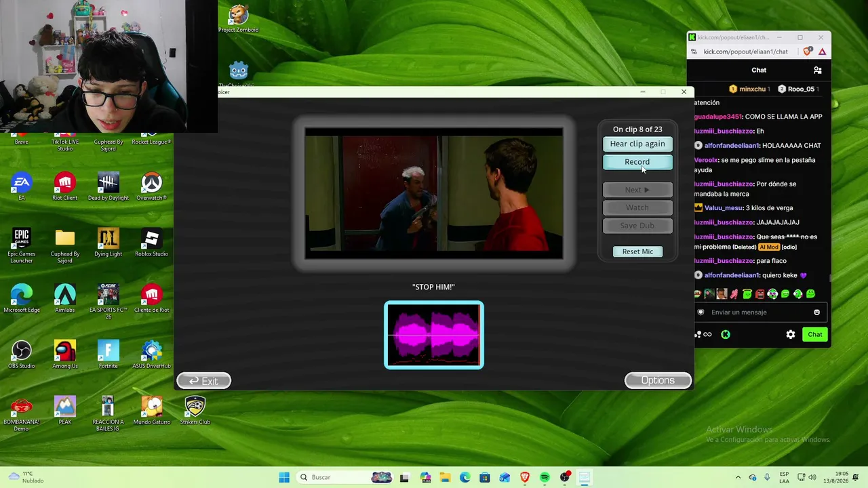Click Hear clip again button
Image resolution: width=868 pixels, height=488 pixels.
click(637, 144)
